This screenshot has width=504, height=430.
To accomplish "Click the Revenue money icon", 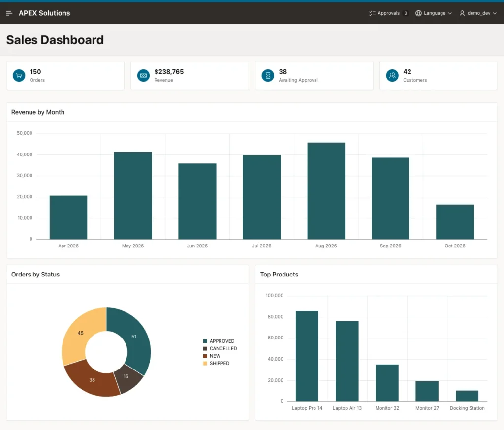I will point(143,76).
